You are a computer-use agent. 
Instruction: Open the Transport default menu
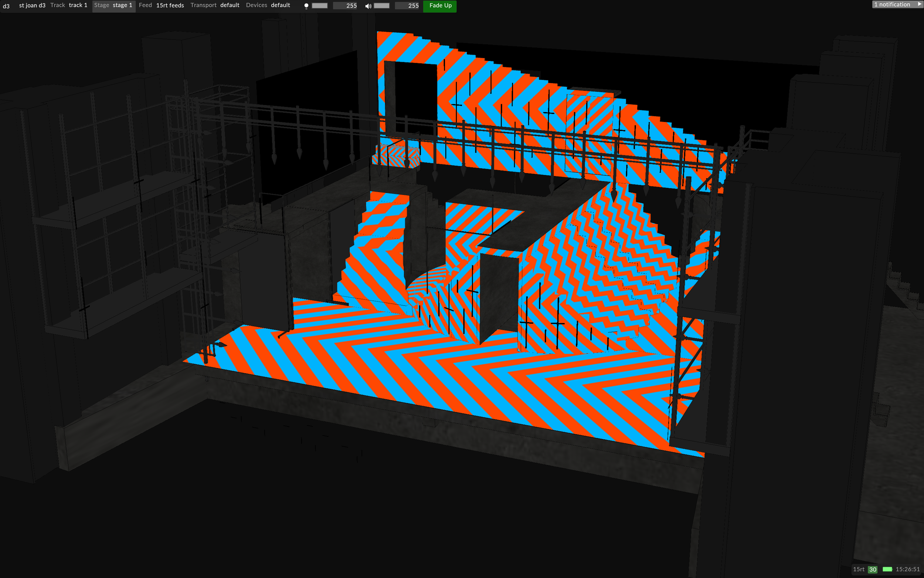click(215, 5)
